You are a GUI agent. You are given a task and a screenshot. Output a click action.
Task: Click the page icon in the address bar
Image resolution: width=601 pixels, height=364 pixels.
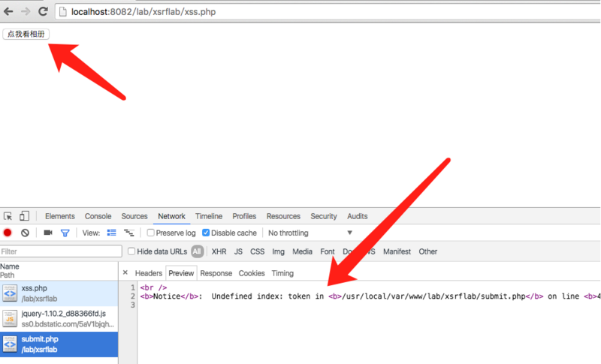pyautogui.click(x=63, y=12)
